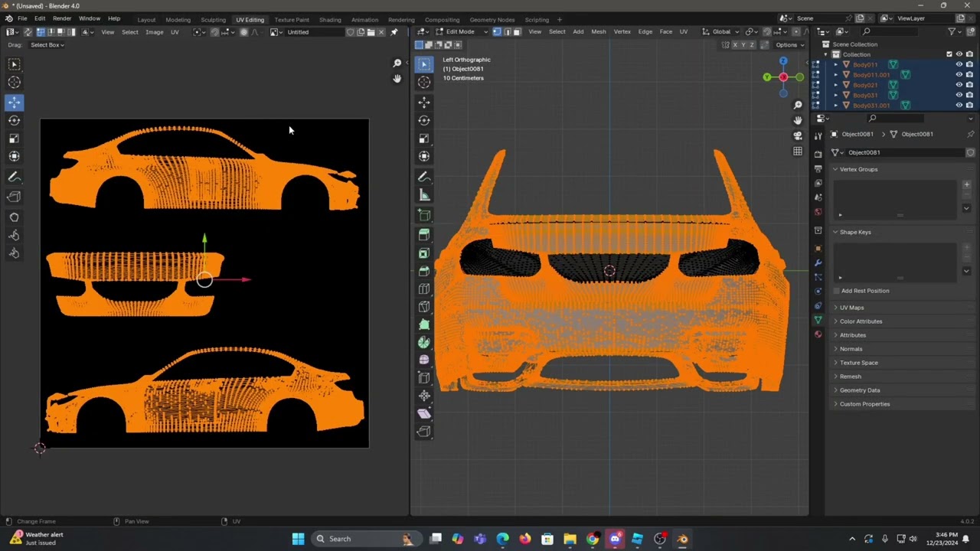The width and height of the screenshot is (980, 551).
Task: Open the Global transform orientation dropdown
Action: point(721,31)
